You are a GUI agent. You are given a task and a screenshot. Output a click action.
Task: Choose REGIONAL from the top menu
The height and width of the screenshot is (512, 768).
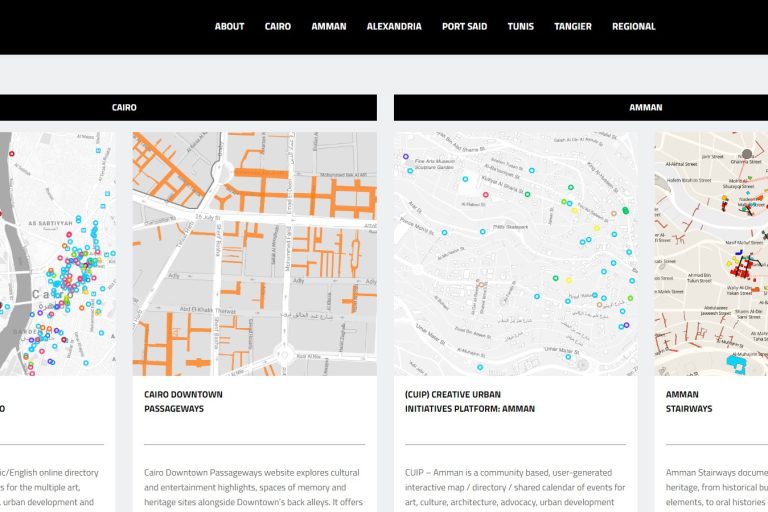(634, 27)
